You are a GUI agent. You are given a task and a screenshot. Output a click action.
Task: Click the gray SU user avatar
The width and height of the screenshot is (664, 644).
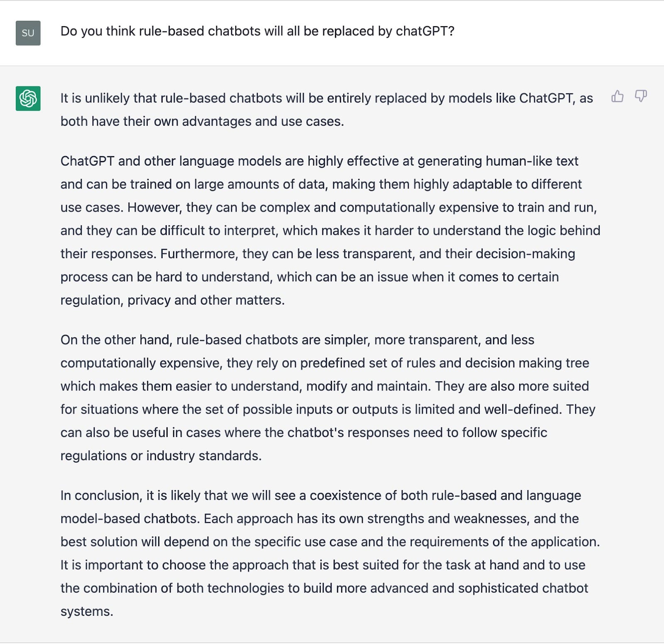28,33
